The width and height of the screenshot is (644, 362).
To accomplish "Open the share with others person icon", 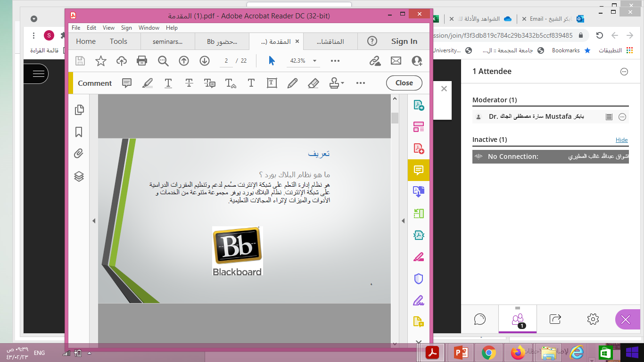I will coord(417,61).
